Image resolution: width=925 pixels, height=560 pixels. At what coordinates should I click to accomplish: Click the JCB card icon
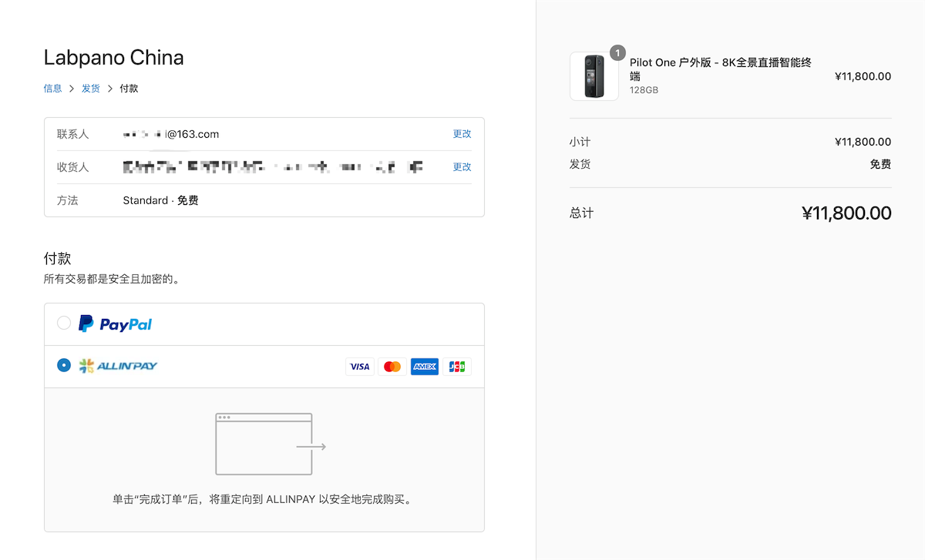point(457,367)
